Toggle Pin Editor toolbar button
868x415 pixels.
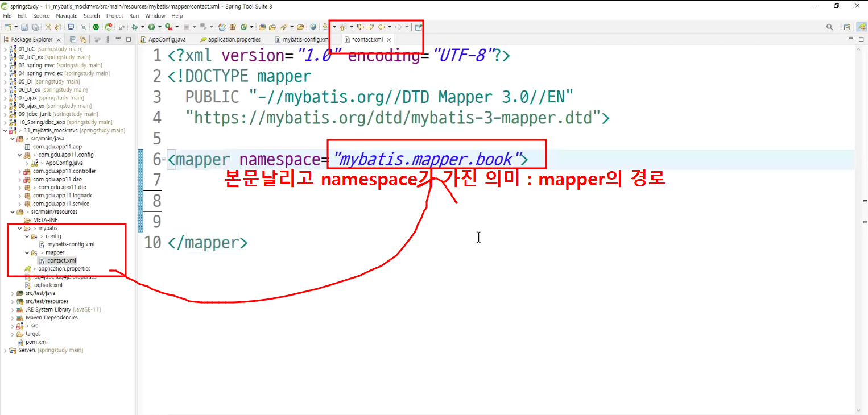pos(419,27)
